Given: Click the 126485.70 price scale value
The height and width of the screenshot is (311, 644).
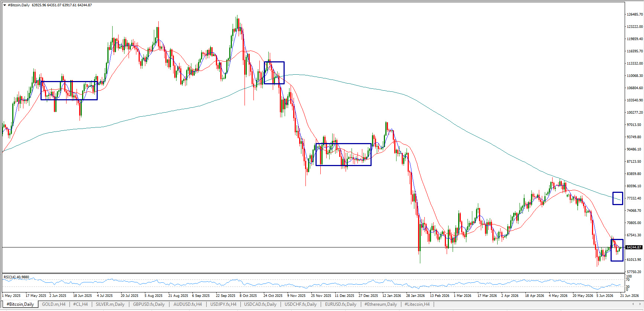Looking at the screenshot, I should tap(635, 14).
